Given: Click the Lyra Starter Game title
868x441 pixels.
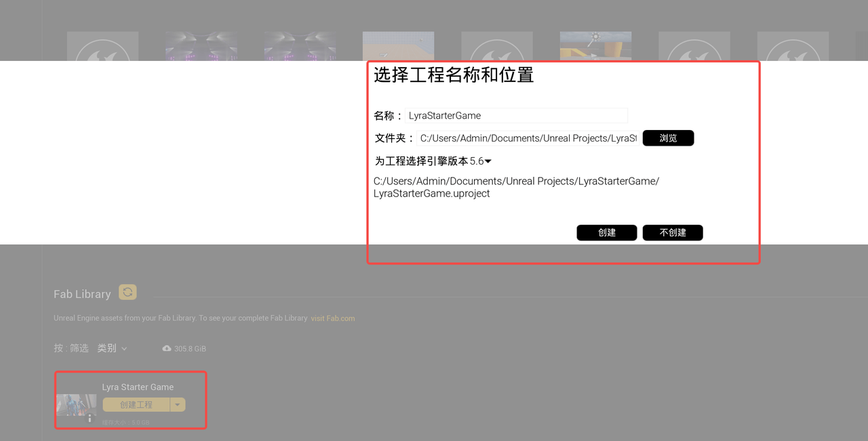Looking at the screenshot, I should point(138,387).
